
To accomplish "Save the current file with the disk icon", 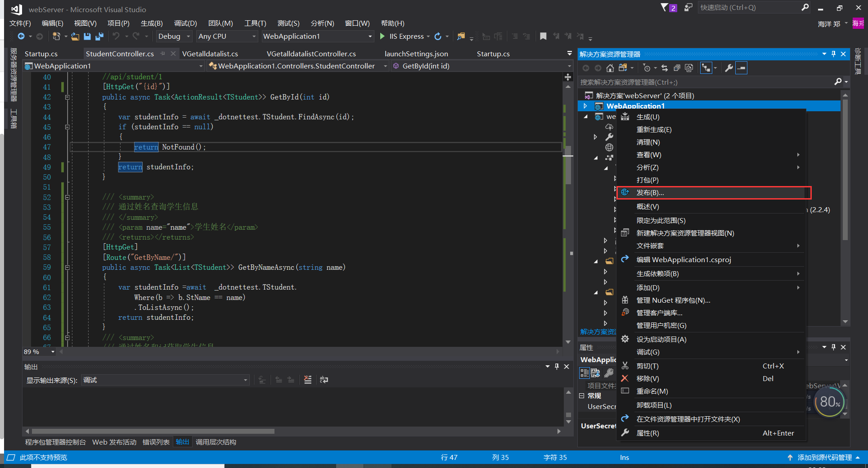I will 87,36.
